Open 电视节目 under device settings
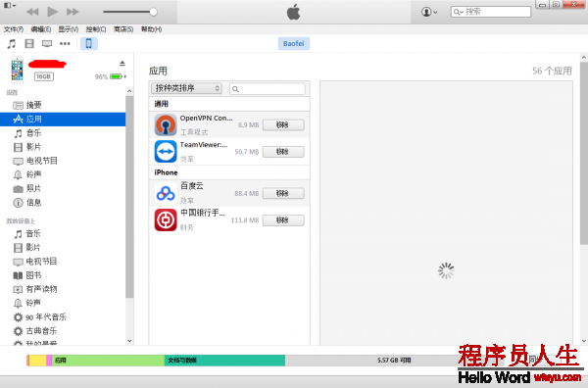The height and width of the screenshot is (388, 588). [x=63, y=161]
